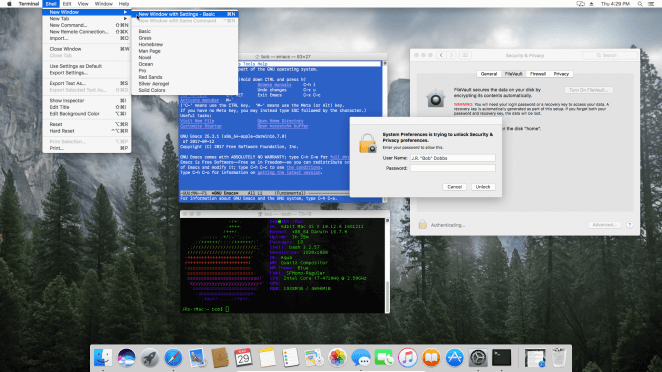Open Calendar icon showing 29

pos(243,358)
